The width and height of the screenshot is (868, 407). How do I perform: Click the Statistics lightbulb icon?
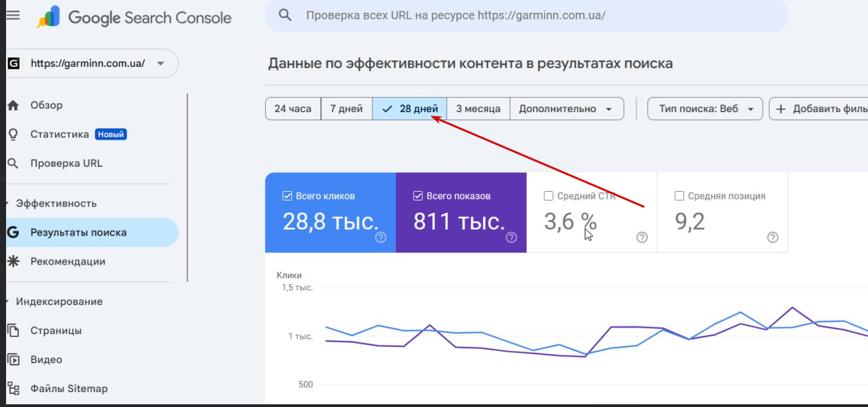coord(12,134)
